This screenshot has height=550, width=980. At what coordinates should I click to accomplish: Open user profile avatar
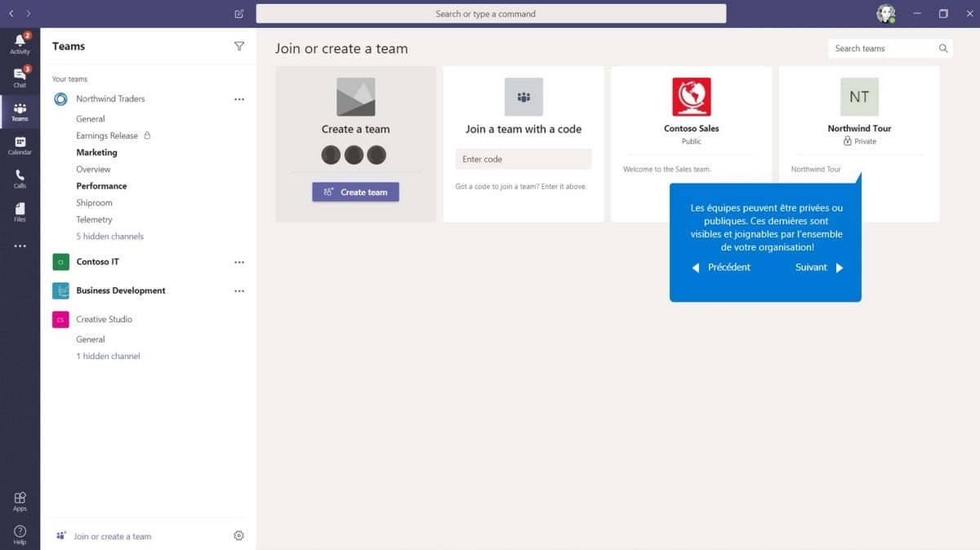click(885, 13)
